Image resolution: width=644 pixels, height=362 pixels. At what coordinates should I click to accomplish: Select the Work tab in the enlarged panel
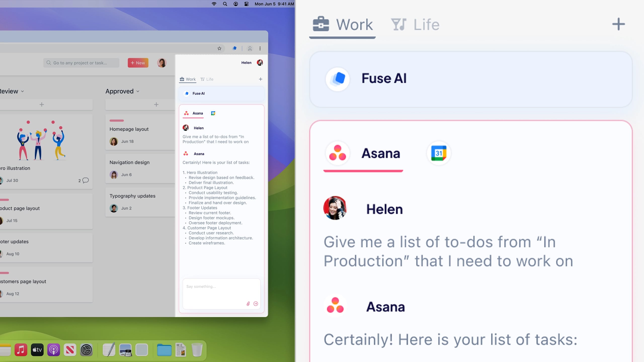coord(342,24)
